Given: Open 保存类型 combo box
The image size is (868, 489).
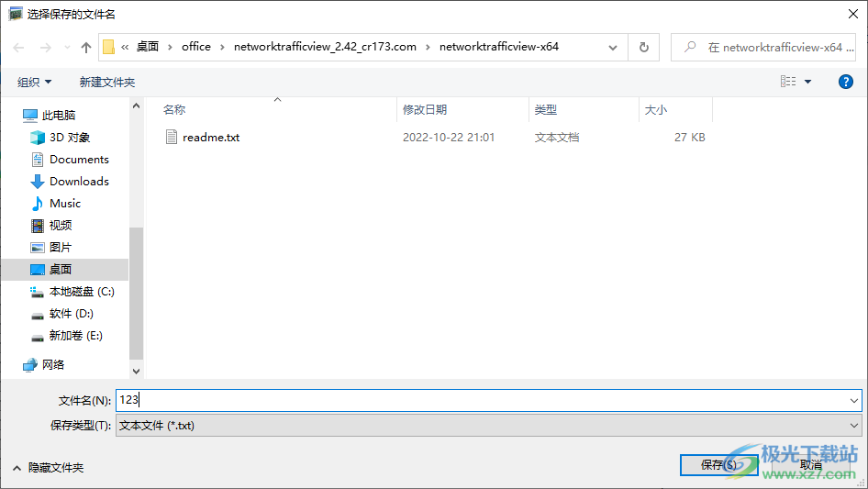Looking at the screenshot, I should tap(489, 426).
